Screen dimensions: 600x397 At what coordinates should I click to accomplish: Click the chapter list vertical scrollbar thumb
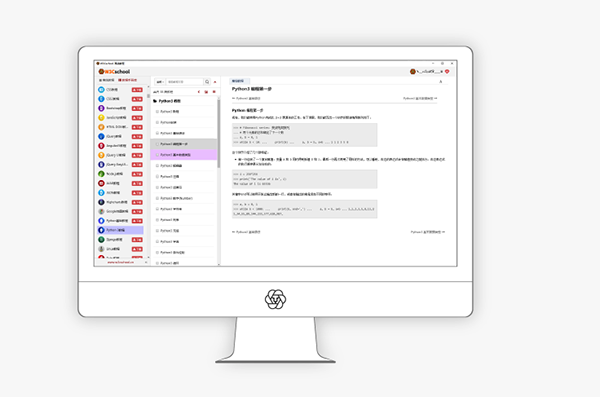tap(219, 133)
